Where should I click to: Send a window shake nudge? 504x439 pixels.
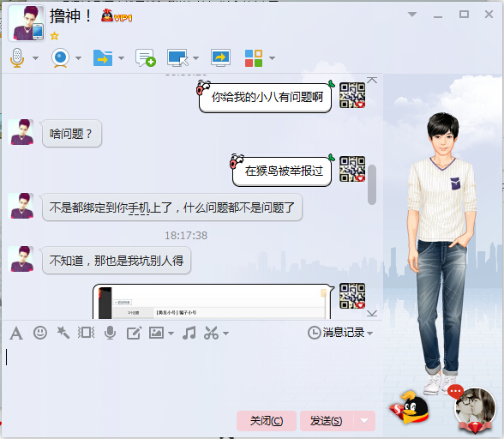(86, 333)
